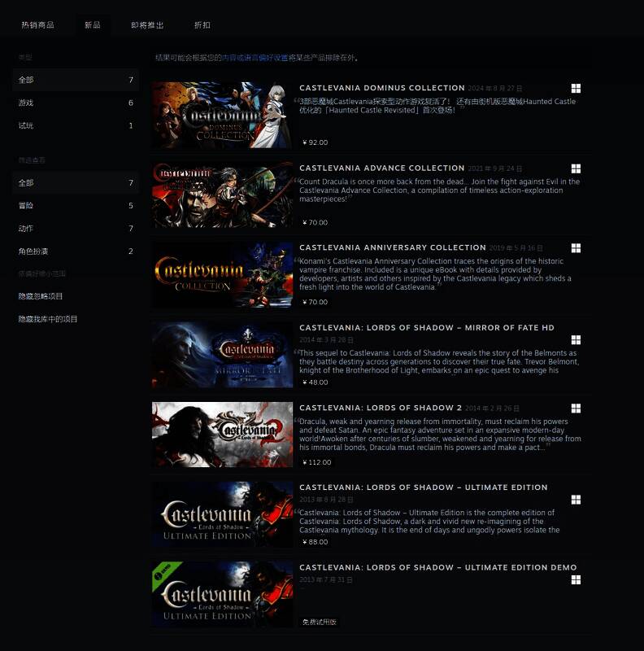Open Castlevania Anniversary Collection title link

click(392, 247)
